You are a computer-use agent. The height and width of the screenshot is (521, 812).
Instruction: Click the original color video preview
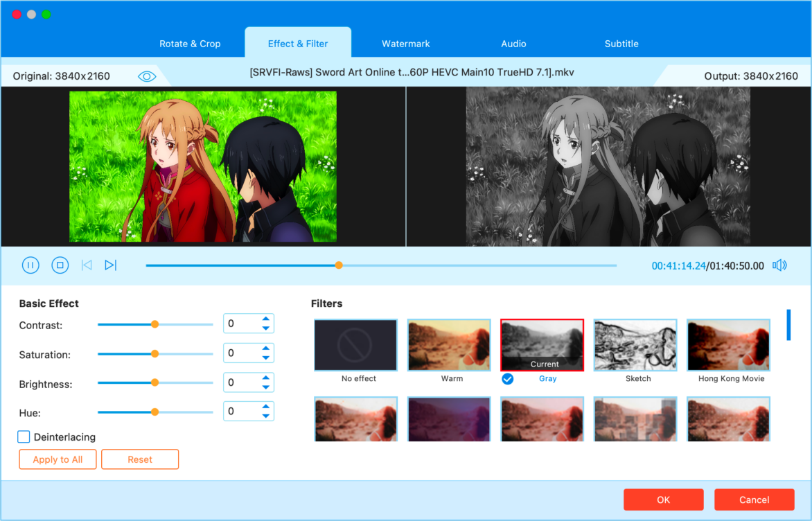pyautogui.click(x=203, y=167)
